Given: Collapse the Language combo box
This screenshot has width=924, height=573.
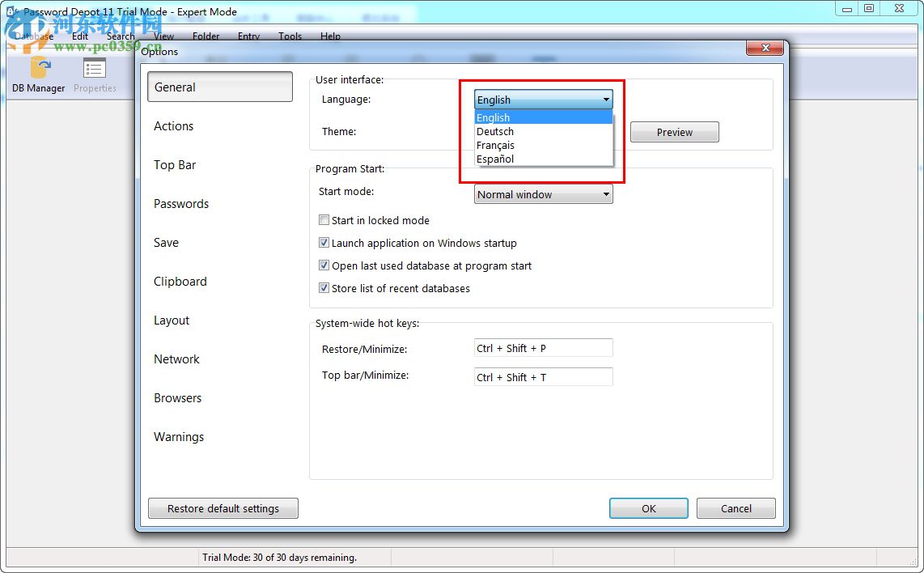Looking at the screenshot, I should point(544,99).
